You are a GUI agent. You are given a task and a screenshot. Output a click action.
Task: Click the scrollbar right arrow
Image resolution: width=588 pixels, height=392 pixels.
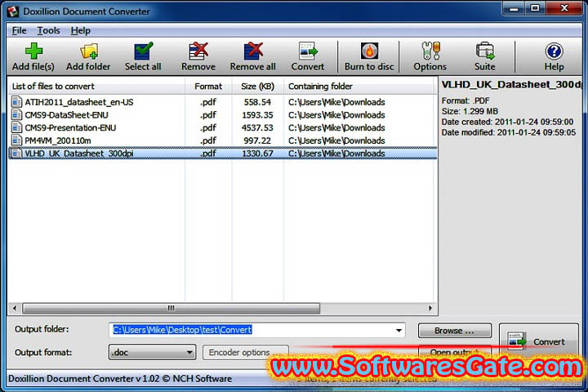430,308
